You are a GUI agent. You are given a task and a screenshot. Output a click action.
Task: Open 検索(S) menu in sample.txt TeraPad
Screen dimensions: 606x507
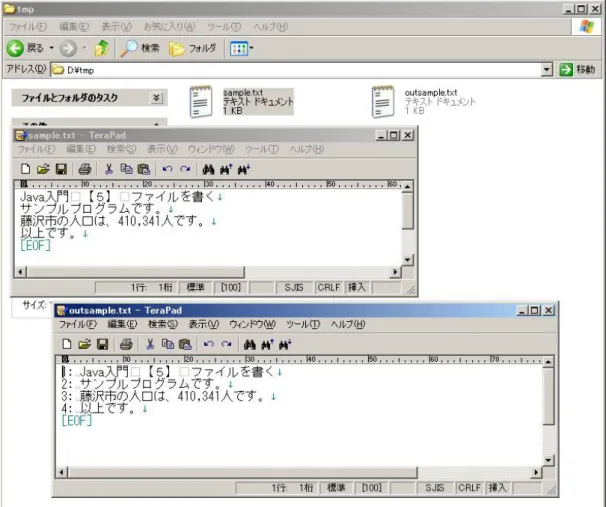pos(121,149)
